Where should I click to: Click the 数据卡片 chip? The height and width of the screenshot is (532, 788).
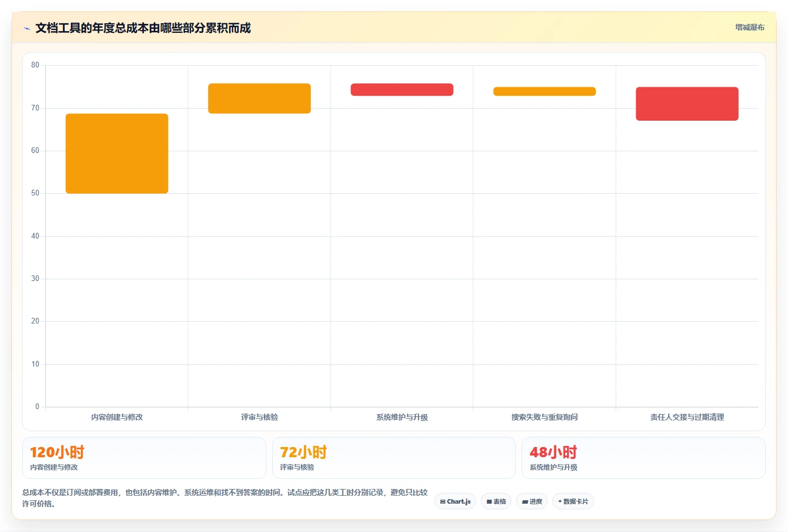tap(573, 501)
